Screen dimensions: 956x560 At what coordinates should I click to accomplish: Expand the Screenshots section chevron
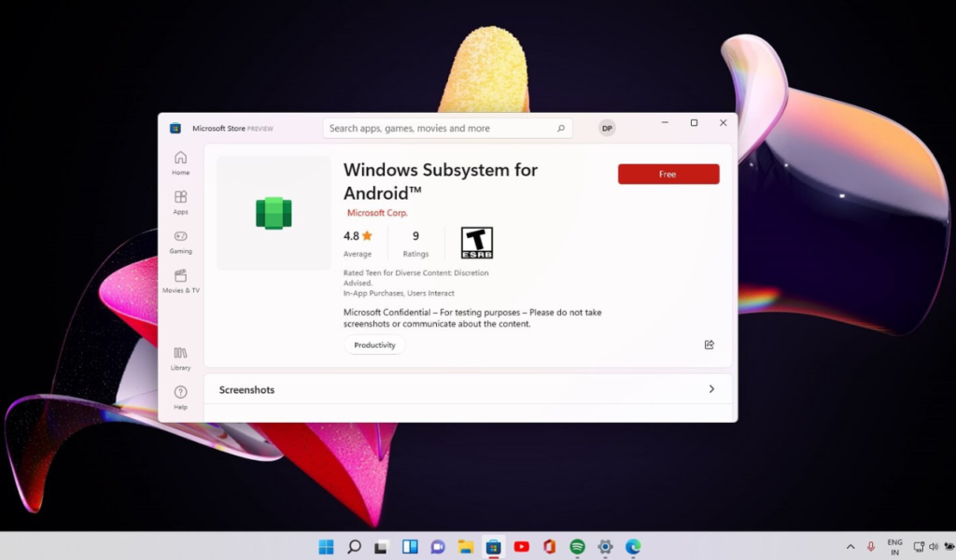click(x=711, y=389)
